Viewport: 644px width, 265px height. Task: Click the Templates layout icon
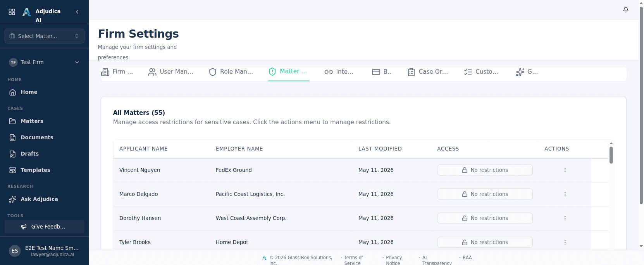click(13, 170)
